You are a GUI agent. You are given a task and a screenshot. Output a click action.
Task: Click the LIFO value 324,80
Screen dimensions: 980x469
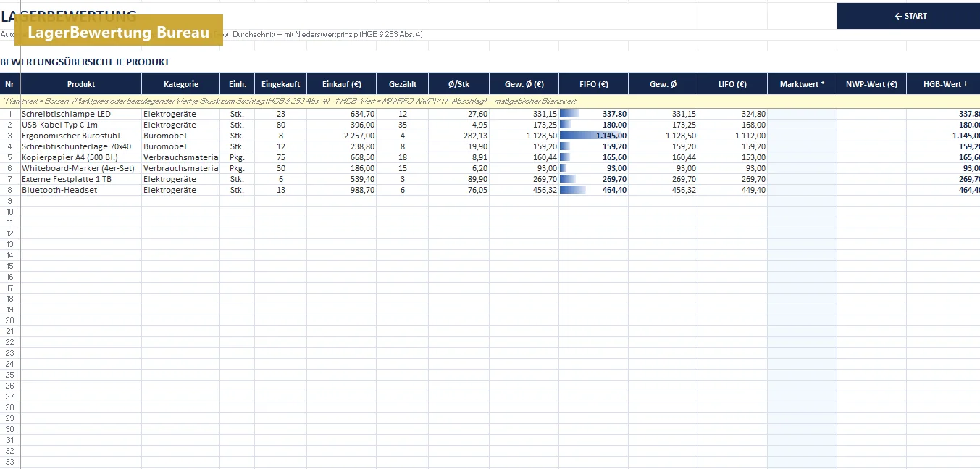pyautogui.click(x=733, y=114)
